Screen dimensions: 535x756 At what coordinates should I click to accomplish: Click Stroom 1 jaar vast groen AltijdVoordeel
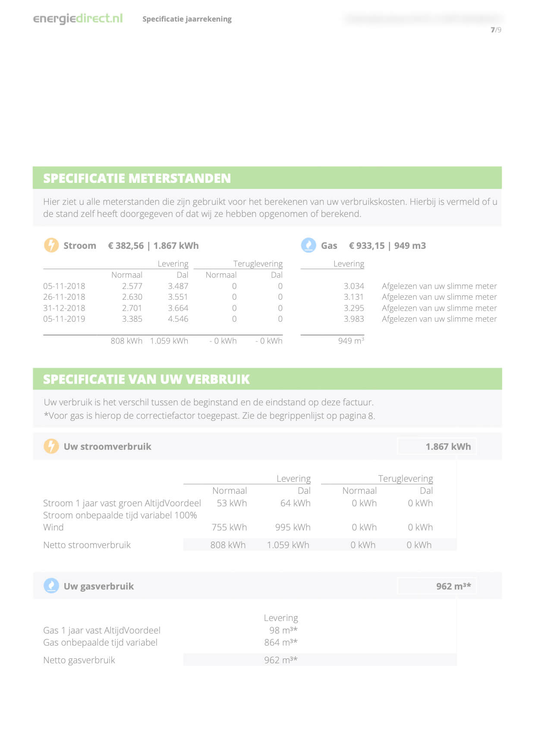pyautogui.click(x=122, y=503)
